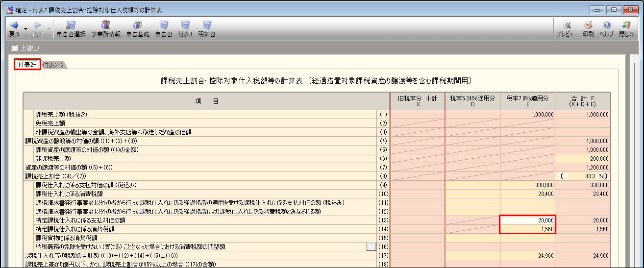Click 閉じる to close the form
The height and width of the screenshot is (268, 644).
click(626, 25)
